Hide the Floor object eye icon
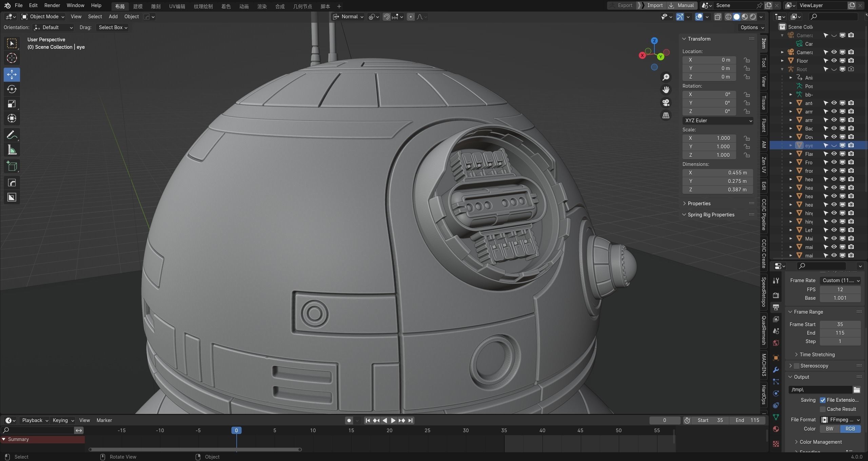868x461 pixels. tap(834, 61)
